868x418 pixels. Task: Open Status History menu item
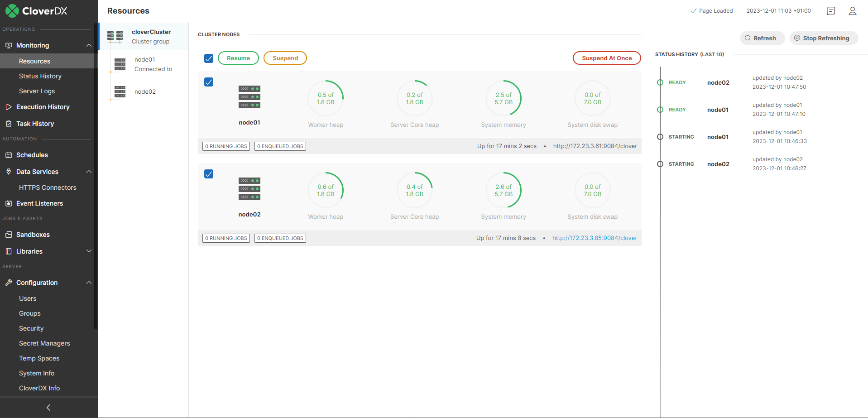pyautogui.click(x=40, y=76)
